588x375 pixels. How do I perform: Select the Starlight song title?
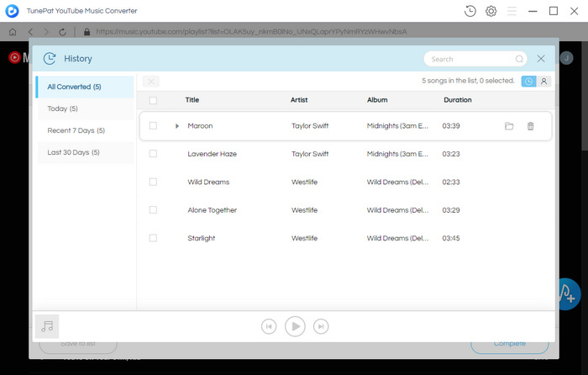[201, 238]
